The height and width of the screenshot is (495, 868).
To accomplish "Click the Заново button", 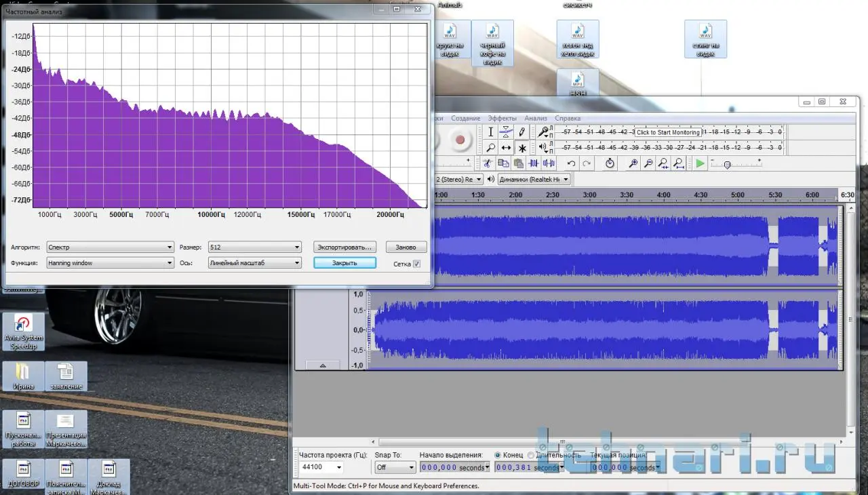I will (x=406, y=248).
